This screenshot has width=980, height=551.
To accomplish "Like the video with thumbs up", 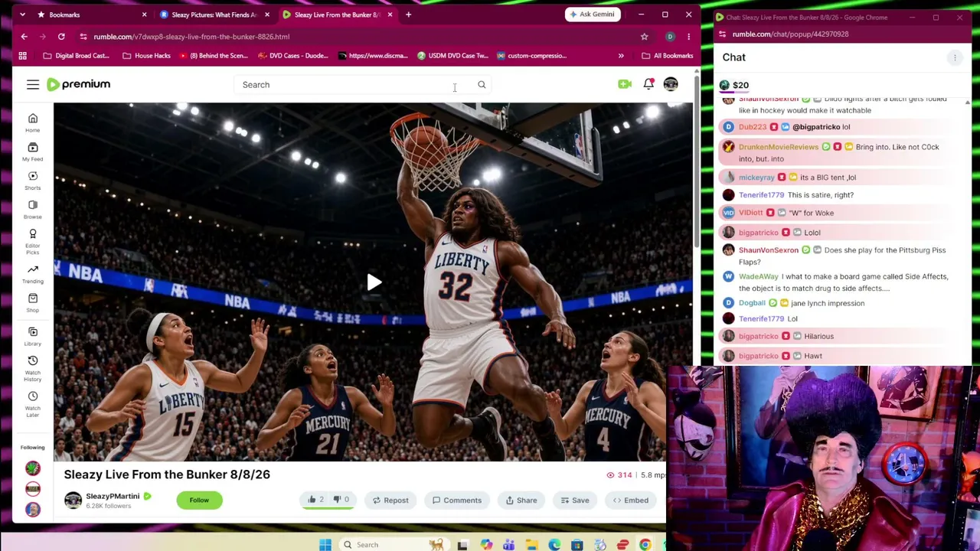I will click(315, 500).
